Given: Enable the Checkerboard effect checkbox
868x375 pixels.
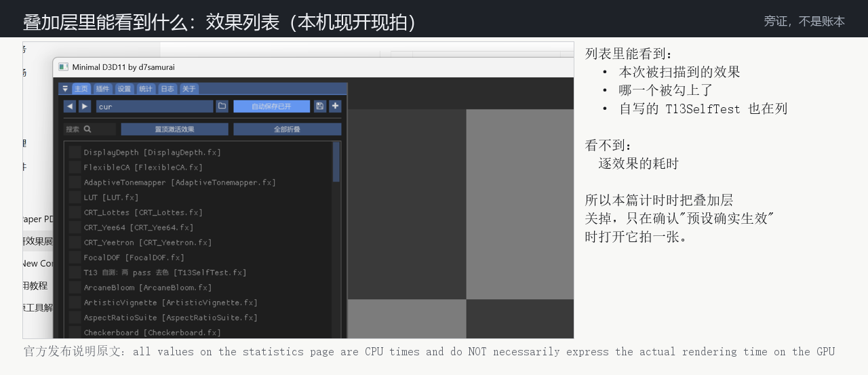Looking at the screenshot, I should pos(75,332).
